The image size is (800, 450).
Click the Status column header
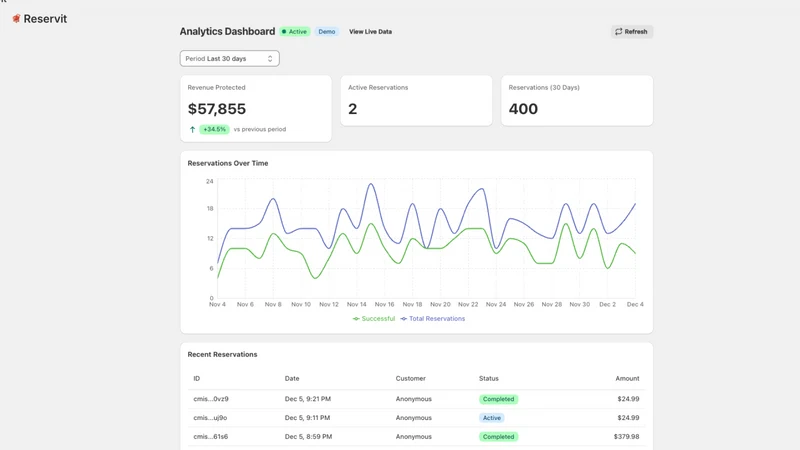pyautogui.click(x=489, y=379)
